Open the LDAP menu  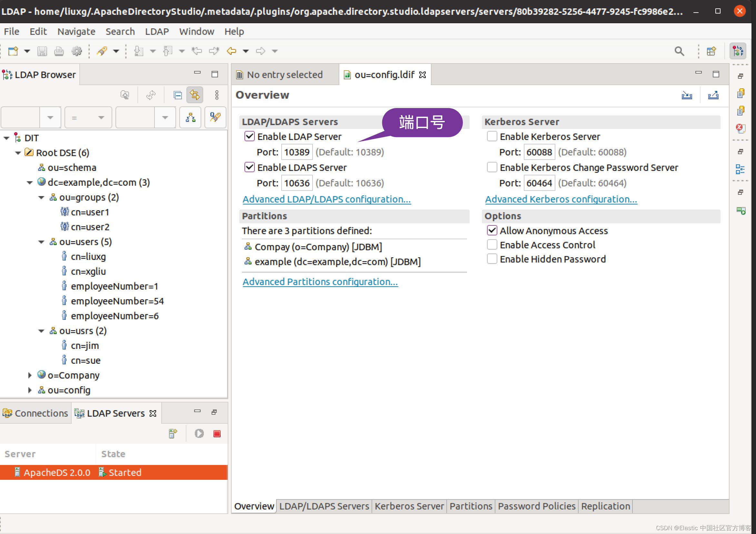[x=157, y=32]
